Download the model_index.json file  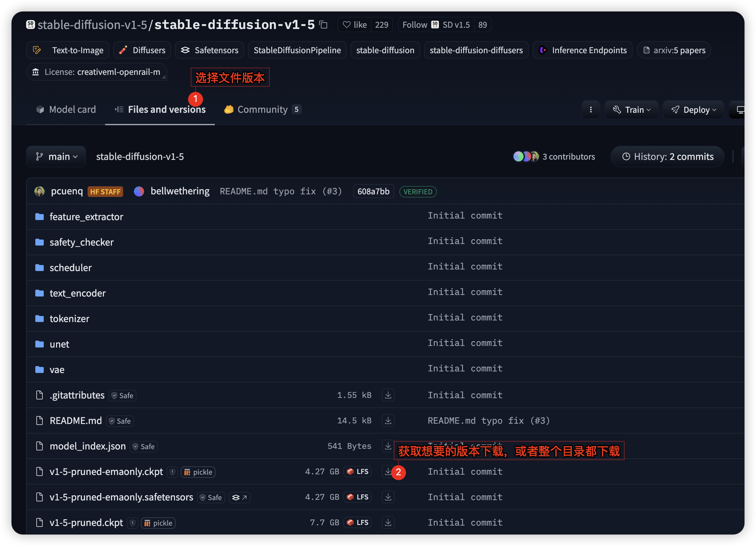[x=388, y=446]
